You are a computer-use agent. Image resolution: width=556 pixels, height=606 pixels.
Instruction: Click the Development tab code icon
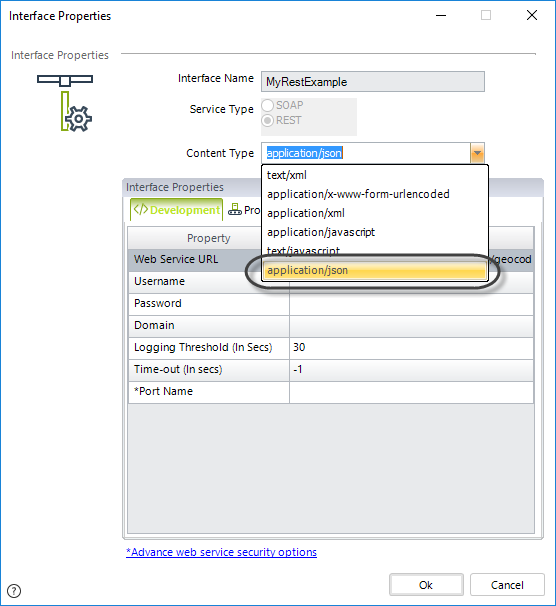click(141, 209)
